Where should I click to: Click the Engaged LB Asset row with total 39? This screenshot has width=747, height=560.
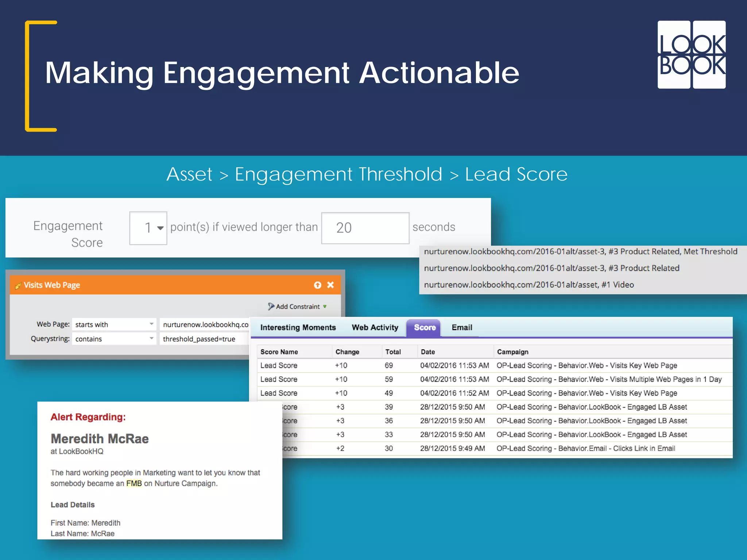507,407
